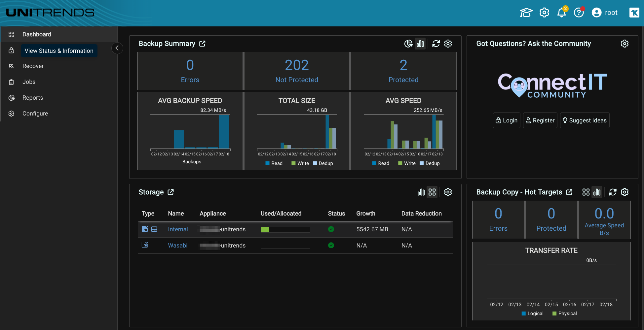Viewport: 644px width, 330px height.
Task: Open Storage panel settings gear
Action: 448,192
